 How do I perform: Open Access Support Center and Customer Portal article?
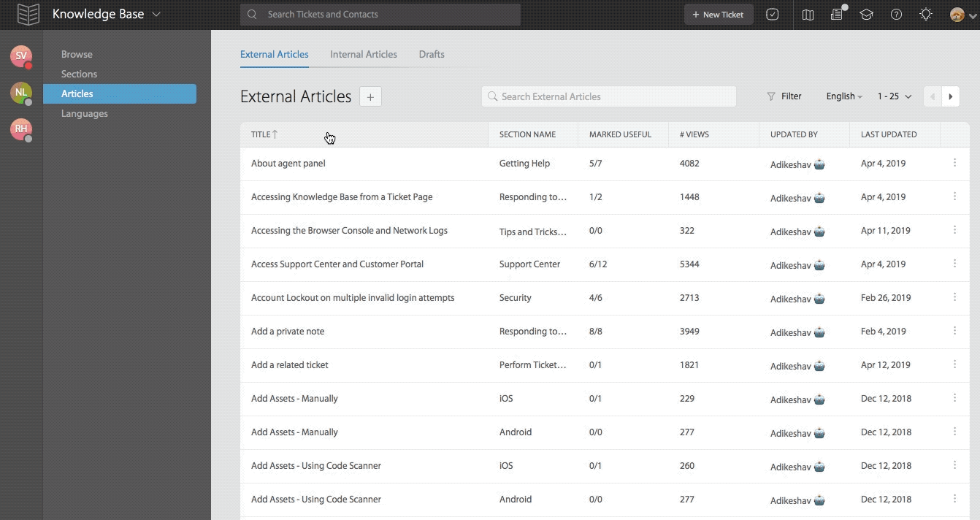point(337,264)
